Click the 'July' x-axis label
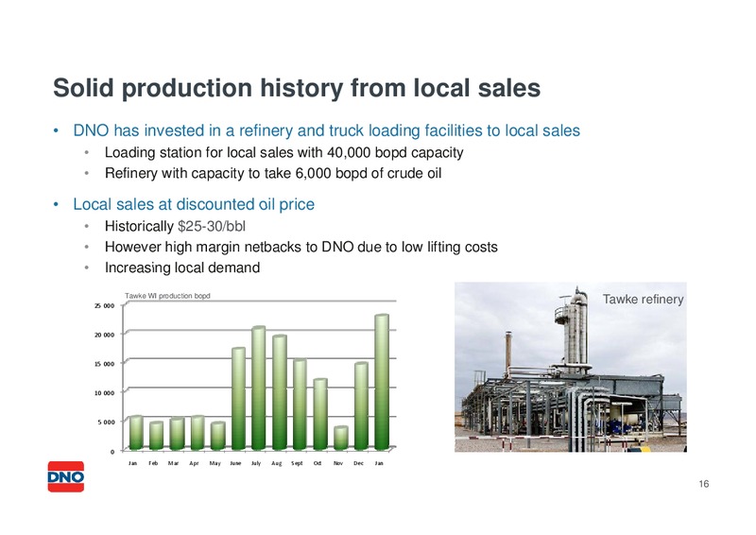 256,463
